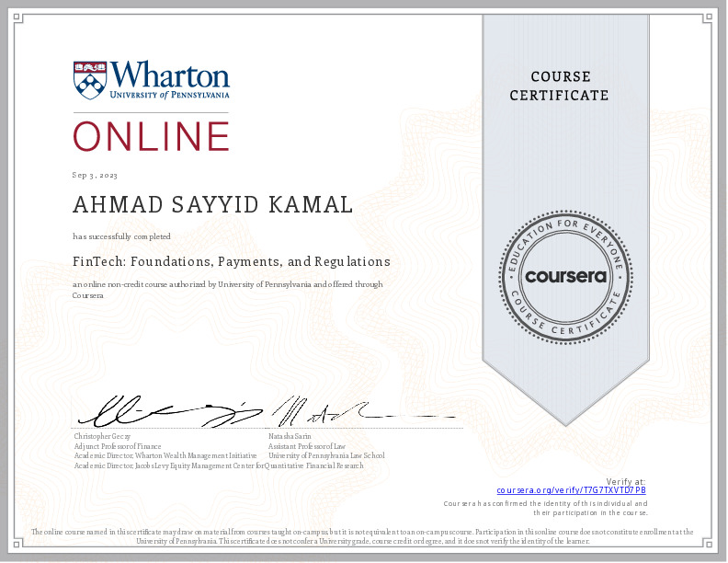Image resolution: width=728 pixels, height=563 pixels.
Task: Click the red ONLINE heading
Action: pyautogui.click(x=152, y=136)
